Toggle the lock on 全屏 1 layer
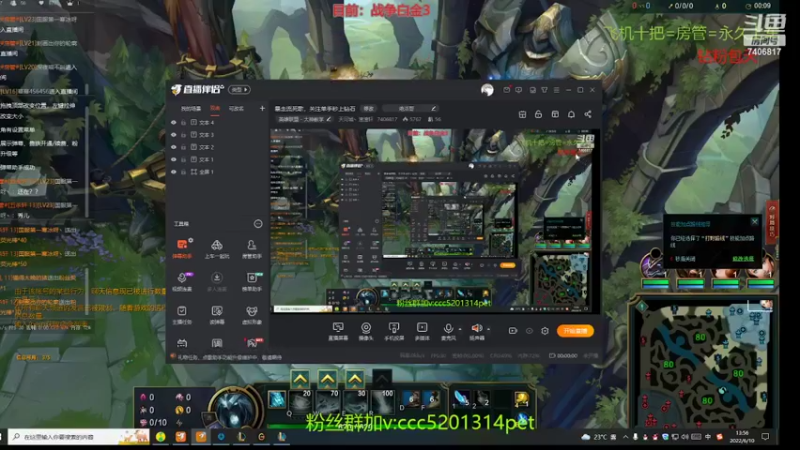The height and width of the screenshot is (450, 800). click(x=183, y=172)
